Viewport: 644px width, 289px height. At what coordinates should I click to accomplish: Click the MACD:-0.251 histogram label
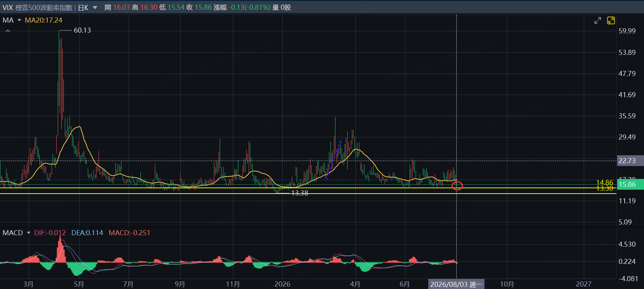(129, 233)
